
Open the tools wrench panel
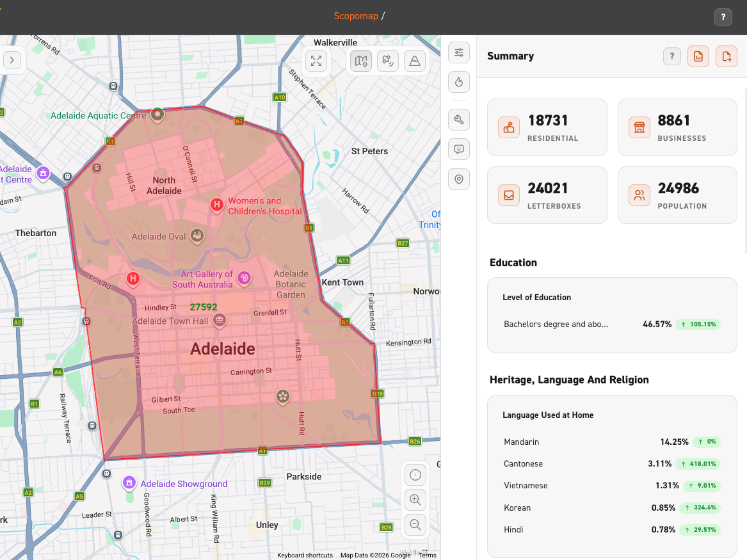459,120
